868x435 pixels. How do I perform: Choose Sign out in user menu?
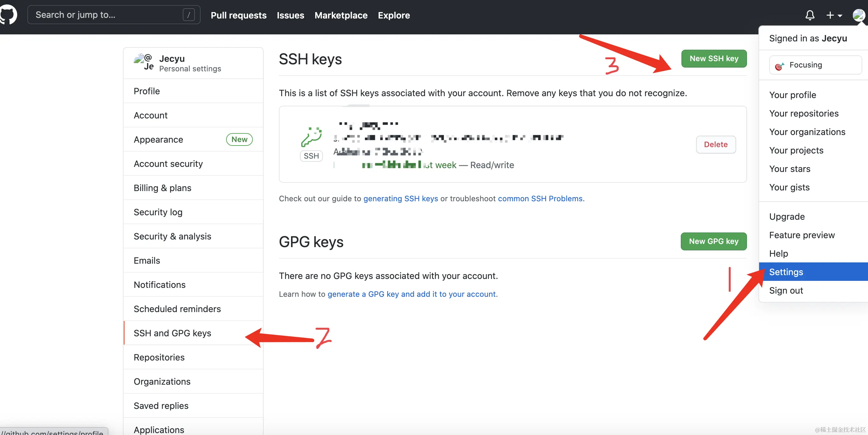(814, 290)
